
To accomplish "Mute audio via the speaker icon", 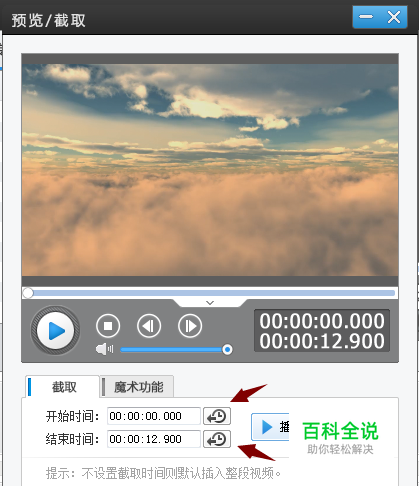I will point(105,349).
